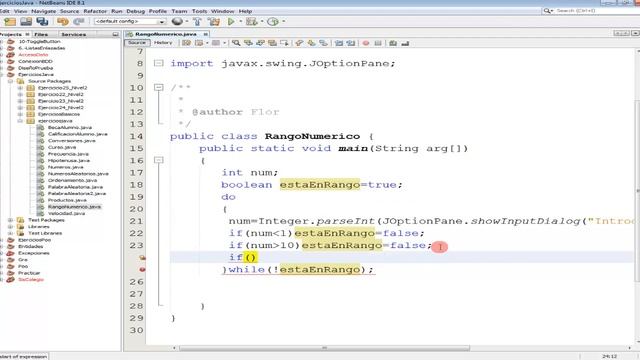Expand the Ejercicio25_Nivel2 package node

click(x=20, y=88)
